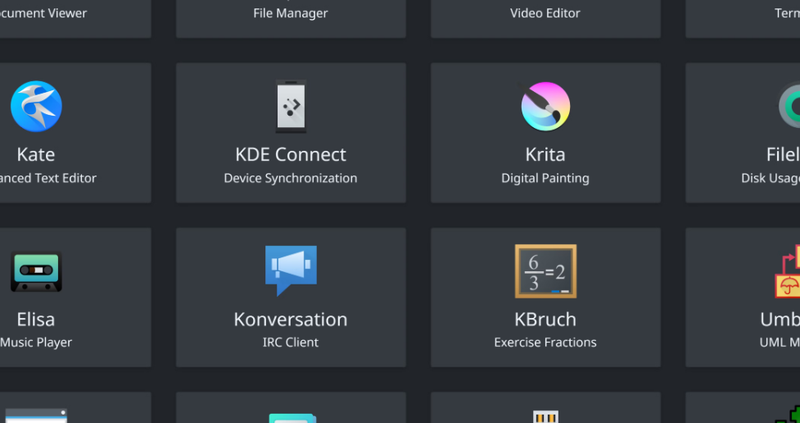Click the 'Digital Painting' subtitle
This screenshot has width=800, height=423.
point(545,178)
